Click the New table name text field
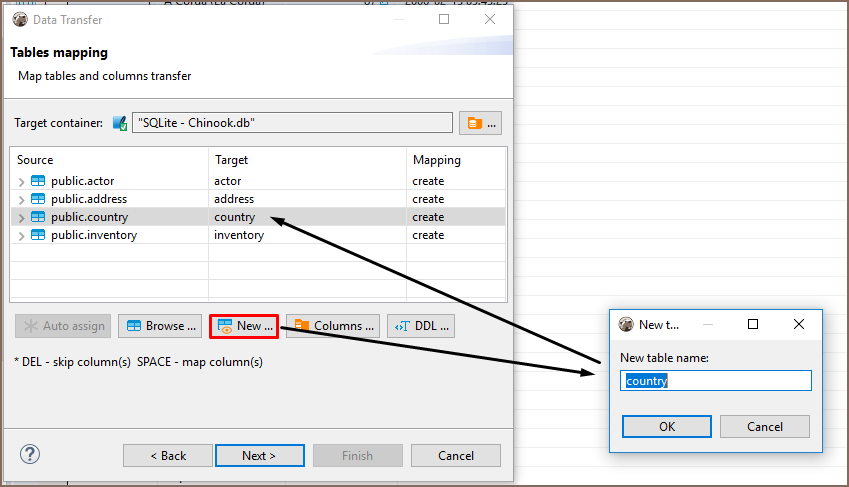Viewport: 849px width, 487px height. [x=715, y=381]
